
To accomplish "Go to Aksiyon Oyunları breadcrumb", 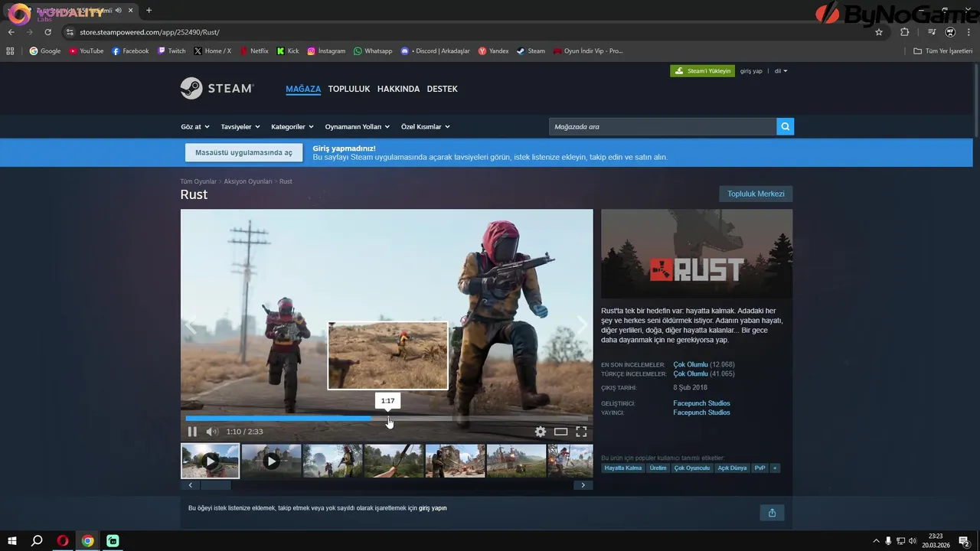I will coord(248,181).
